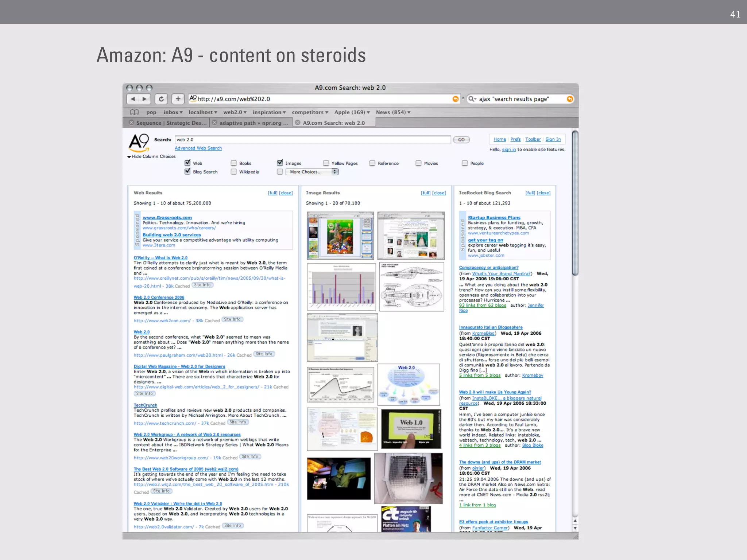
Task: Open the More Choices dropdown
Action: tap(312, 172)
